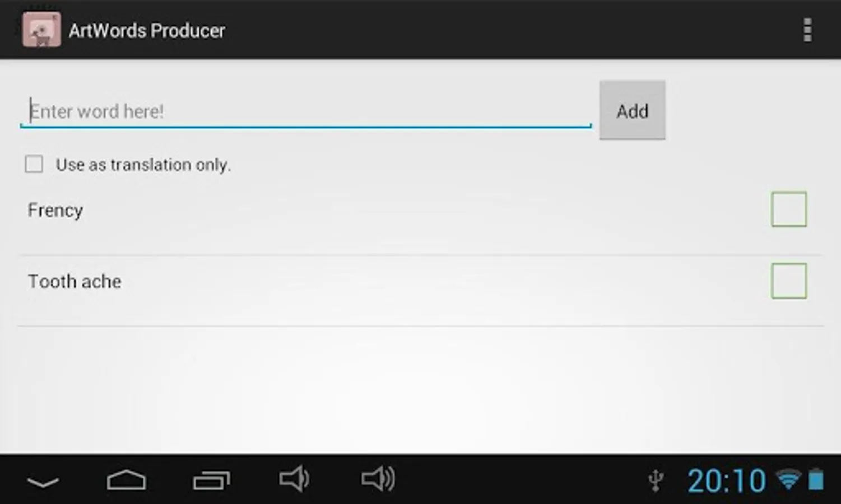841x504 pixels.
Task: Tap the ArtWords Producer app icon
Action: click(41, 30)
